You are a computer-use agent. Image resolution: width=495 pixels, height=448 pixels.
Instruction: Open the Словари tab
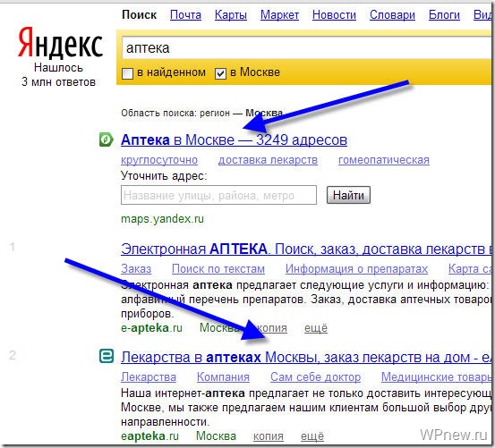(x=392, y=15)
